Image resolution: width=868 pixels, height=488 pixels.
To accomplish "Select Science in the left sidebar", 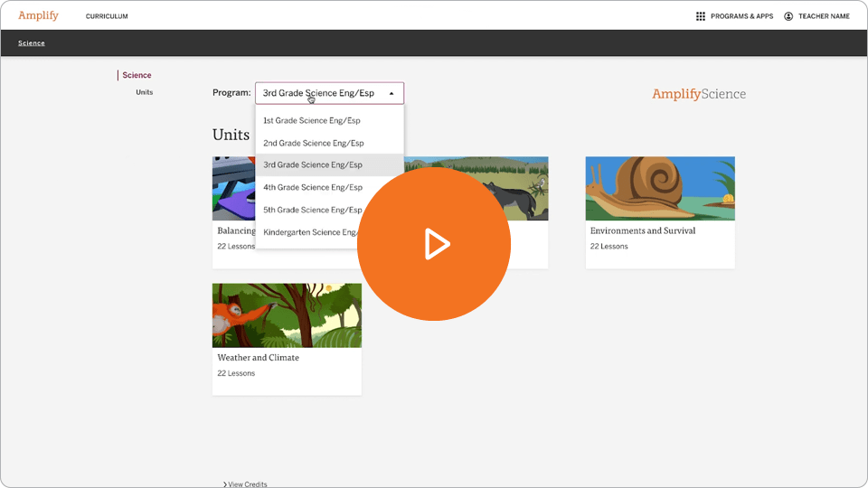I will 137,75.
